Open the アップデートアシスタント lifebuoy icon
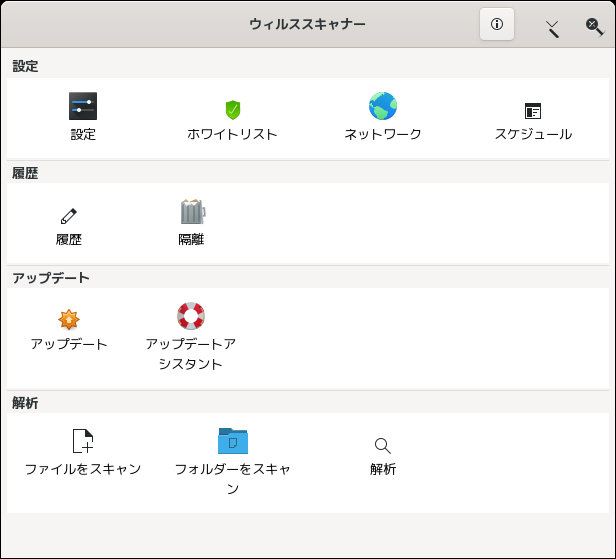 (x=191, y=316)
